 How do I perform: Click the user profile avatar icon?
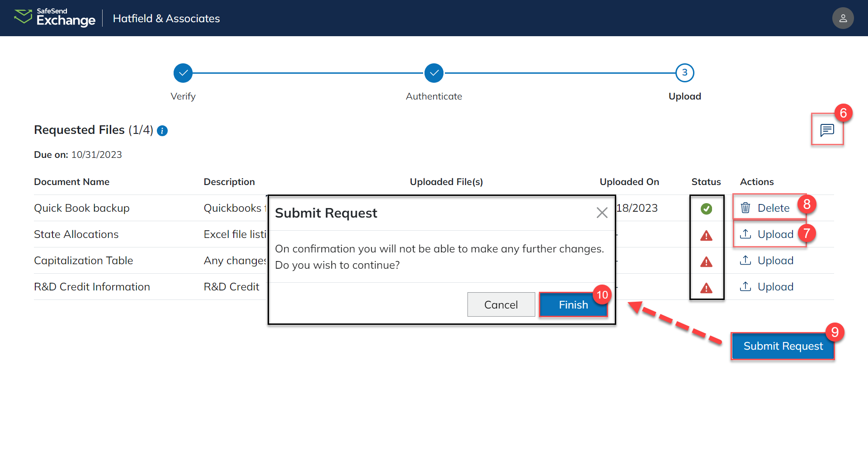(843, 18)
